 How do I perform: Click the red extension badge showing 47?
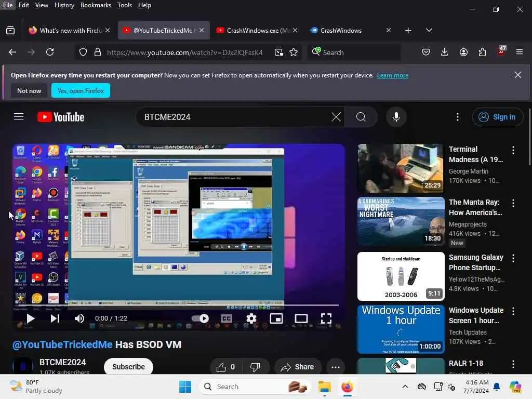[x=501, y=51]
